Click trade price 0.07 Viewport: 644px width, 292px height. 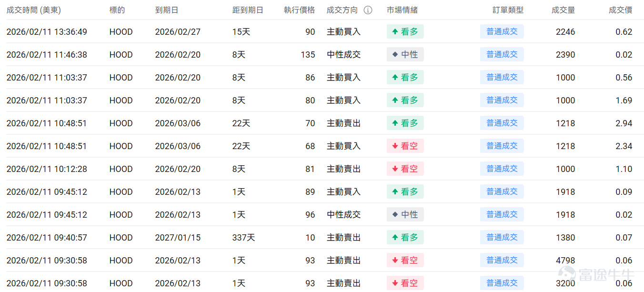point(624,238)
